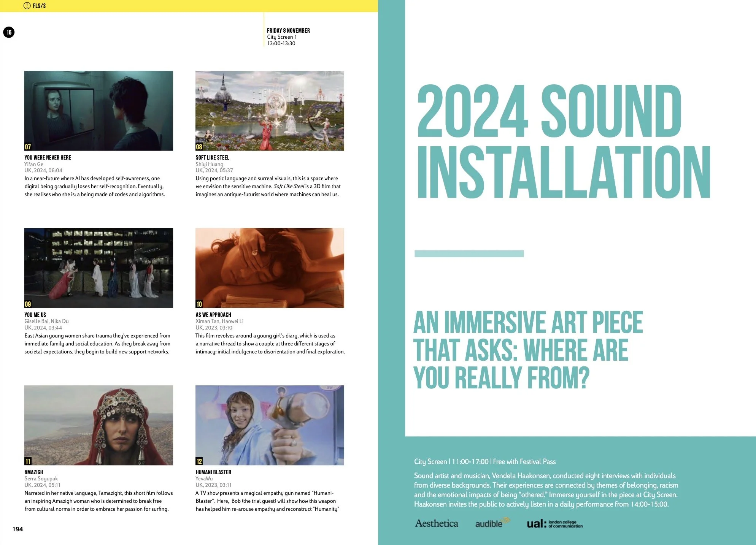Open the Soft Like Steel film image
The image size is (756, 545).
[x=270, y=110]
